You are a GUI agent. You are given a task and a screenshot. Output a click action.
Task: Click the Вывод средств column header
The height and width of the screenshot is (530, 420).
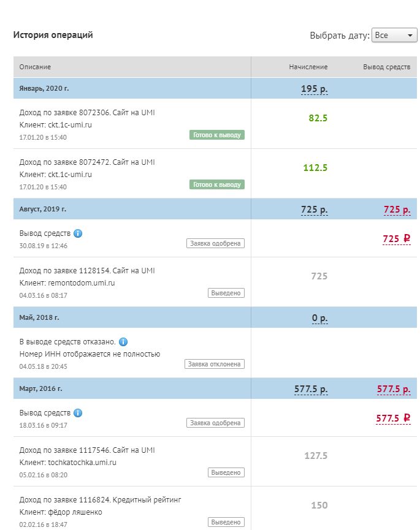[x=386, y=67]
